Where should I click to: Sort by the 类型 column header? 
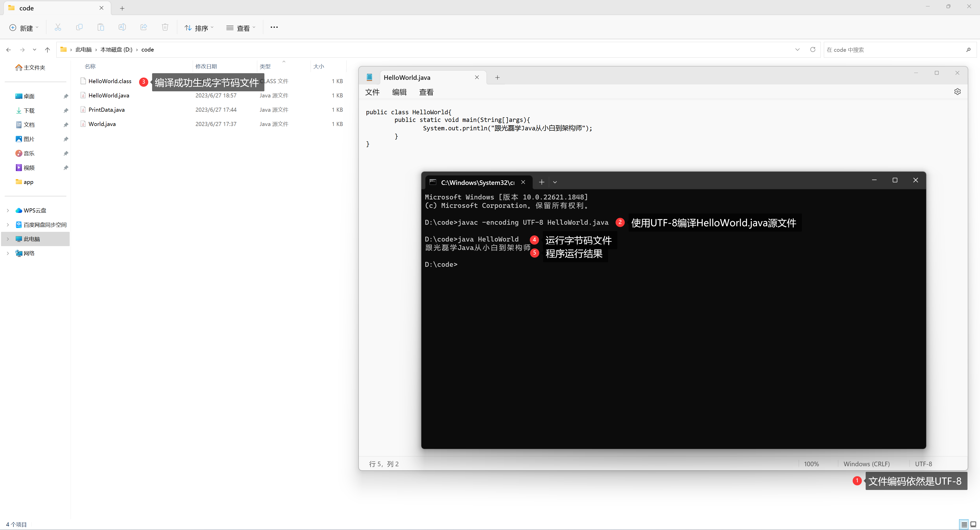[x=265, y=67]
